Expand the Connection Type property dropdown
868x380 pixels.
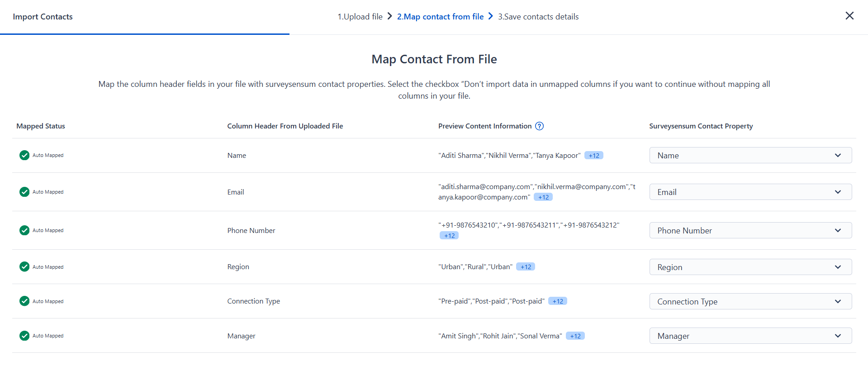750,301
